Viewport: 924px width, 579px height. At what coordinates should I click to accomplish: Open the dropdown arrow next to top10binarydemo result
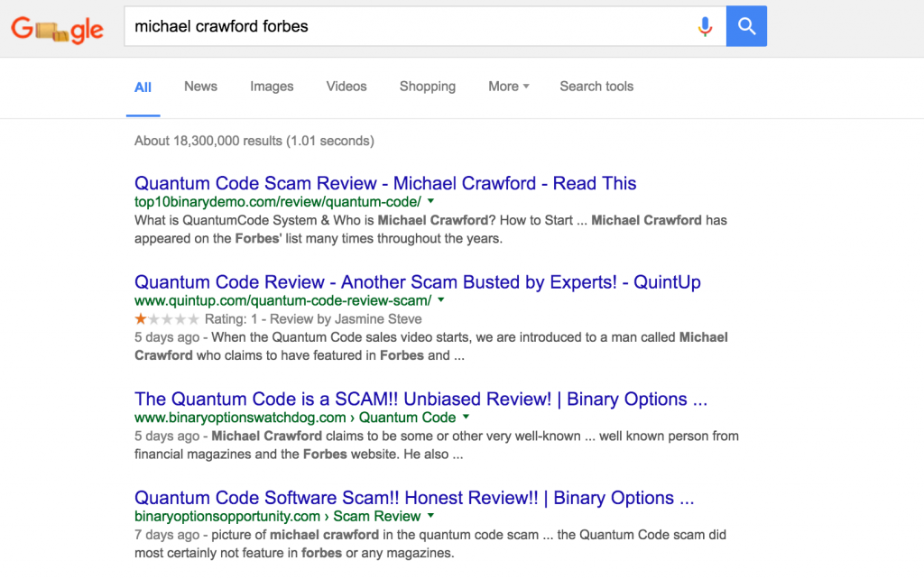pyautogui.click(x=431, y=202)
